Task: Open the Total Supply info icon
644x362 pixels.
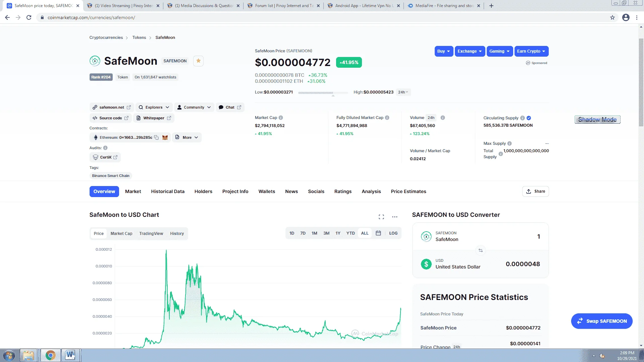Action: tap(500, 154)
